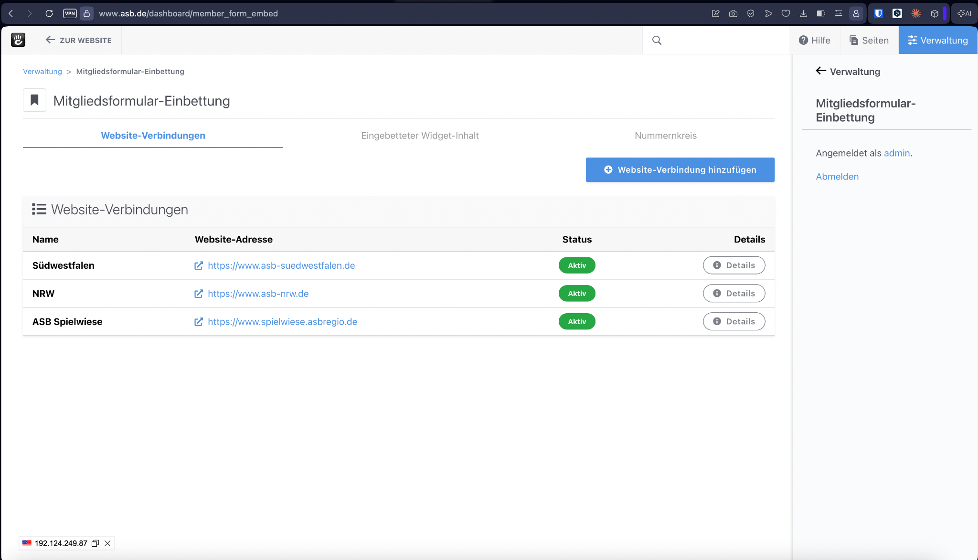Open browser downloads icon
This screenshot has height=560, width=978.
coord(803,13)
